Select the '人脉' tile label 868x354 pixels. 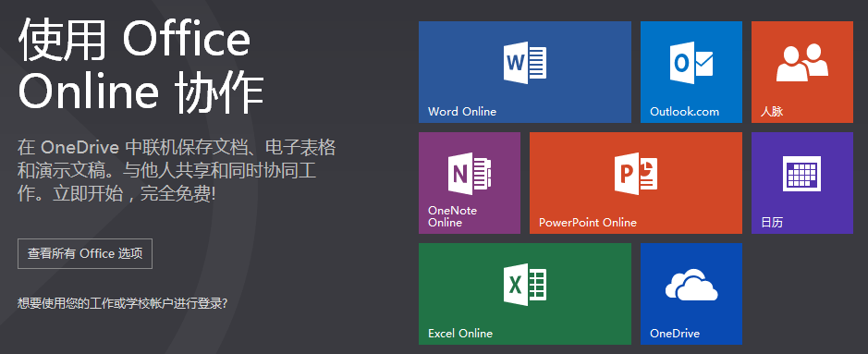pyautogui.click(x=772, y=112)
